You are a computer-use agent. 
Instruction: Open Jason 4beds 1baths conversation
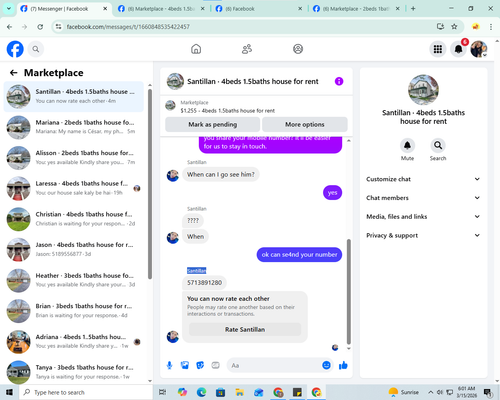click(74, 250)
